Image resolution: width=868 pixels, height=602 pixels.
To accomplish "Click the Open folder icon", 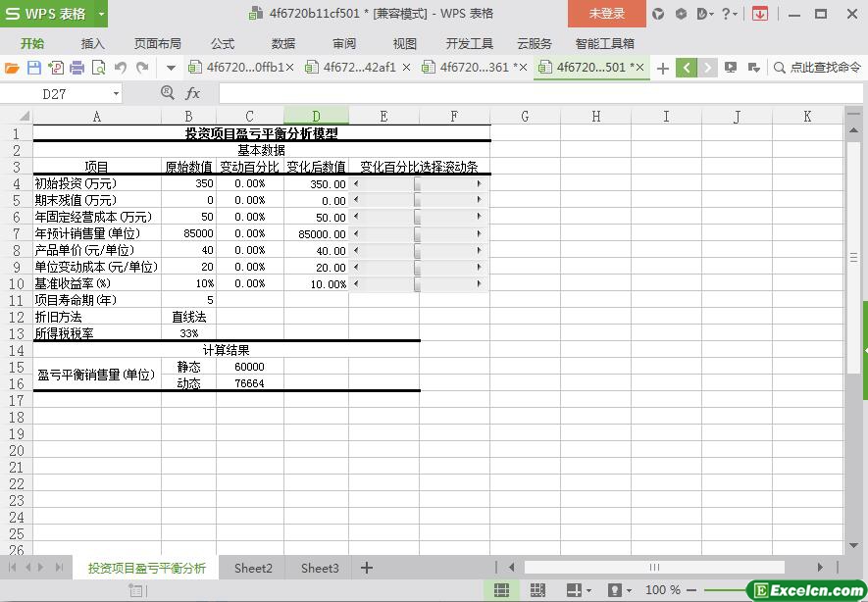I will [x=12, y=68].
